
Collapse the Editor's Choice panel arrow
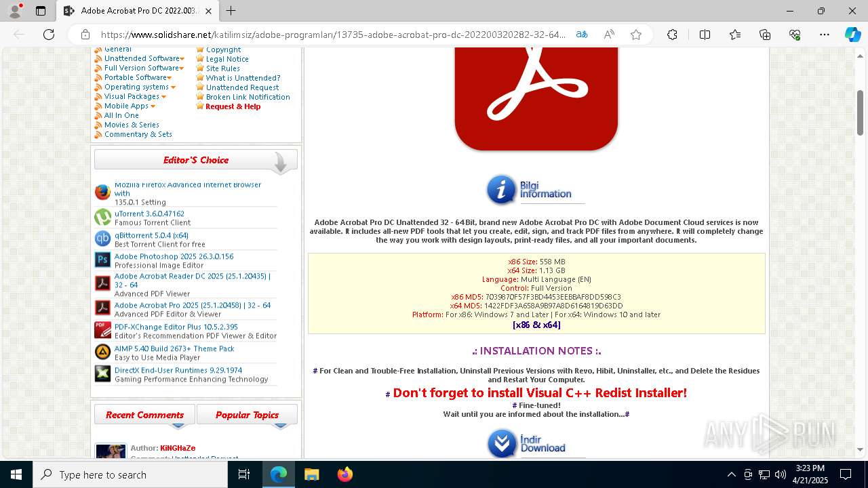(x=280, y=163)
